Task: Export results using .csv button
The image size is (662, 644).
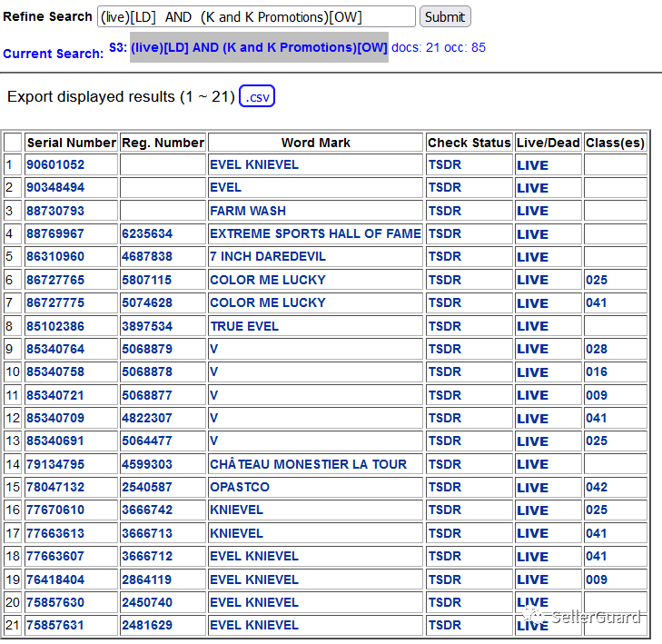Action: [257, 96]
